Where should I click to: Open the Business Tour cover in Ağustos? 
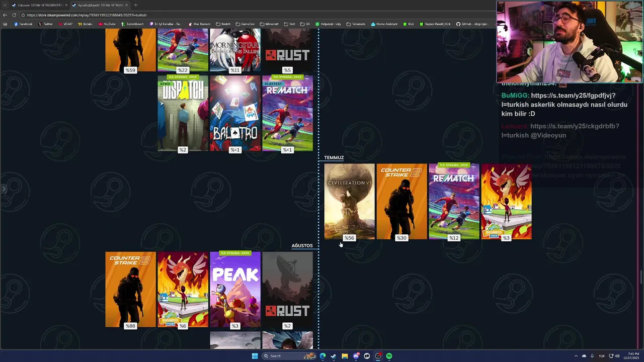183,289
